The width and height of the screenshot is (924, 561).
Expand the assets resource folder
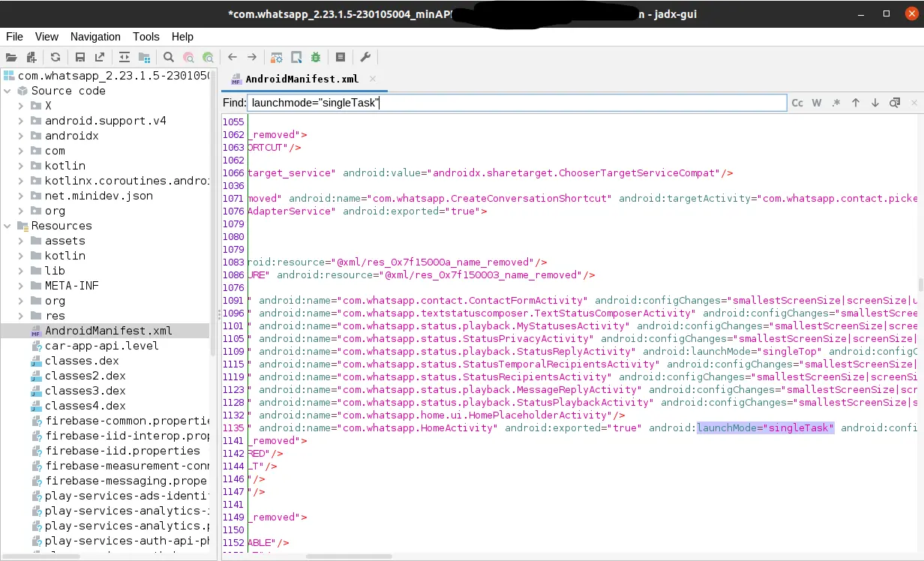(21, 241)
